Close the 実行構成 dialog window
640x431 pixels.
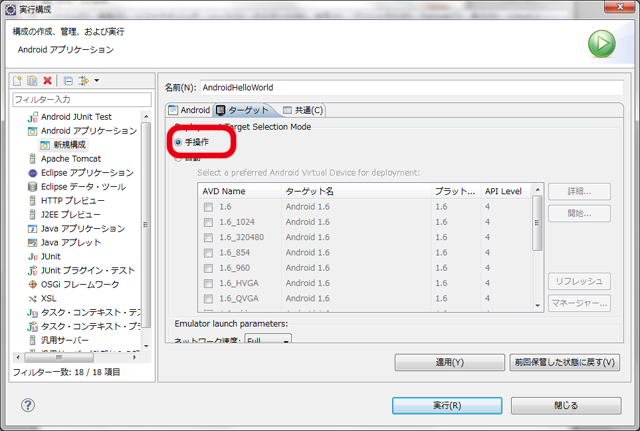tap(620, 6)
